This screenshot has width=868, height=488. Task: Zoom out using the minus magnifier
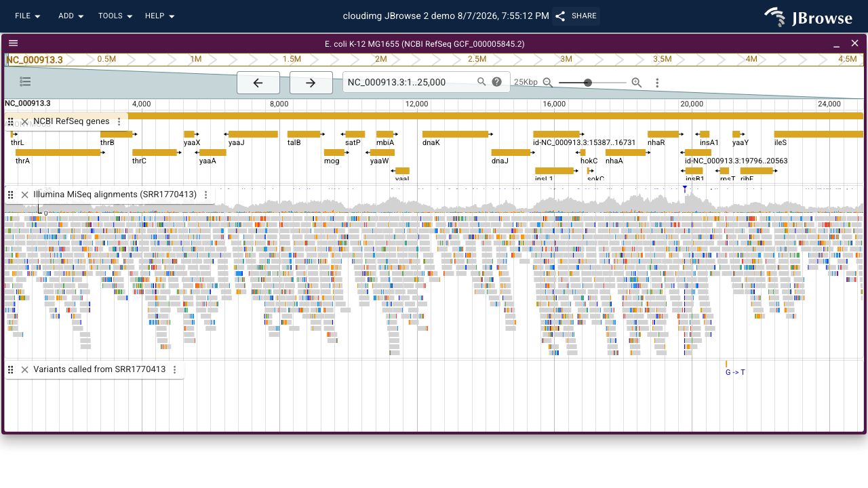coord(548,83)
